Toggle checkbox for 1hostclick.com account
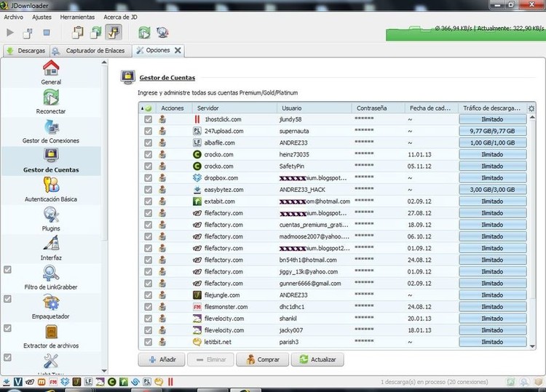This screenshot has width=546, height=392. pyautogui.click(x=149, y=119)
